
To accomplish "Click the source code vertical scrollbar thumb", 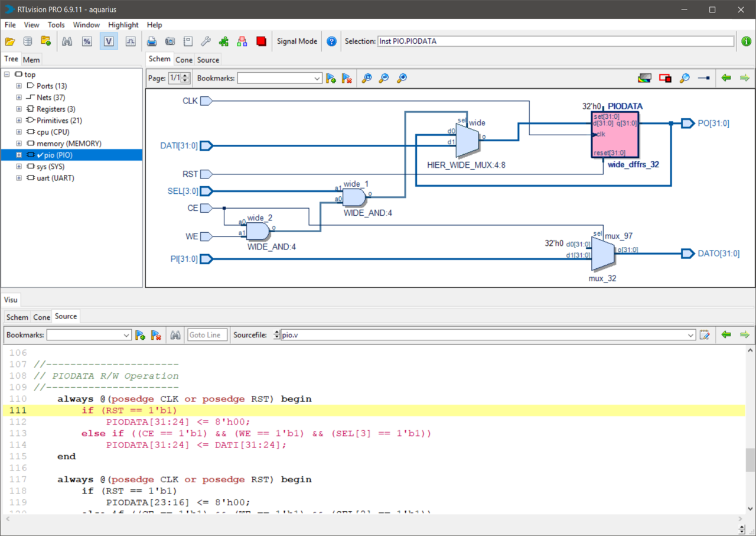I will (x=750, y=459).
